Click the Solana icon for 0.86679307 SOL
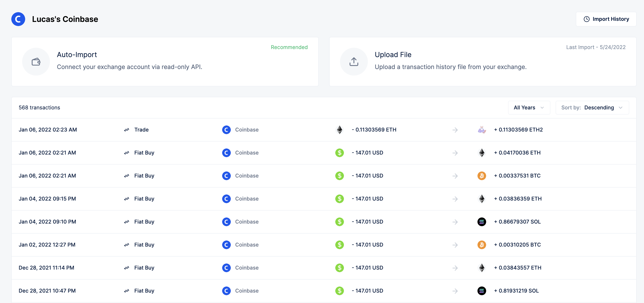The image size is (644, 303). 482,222
